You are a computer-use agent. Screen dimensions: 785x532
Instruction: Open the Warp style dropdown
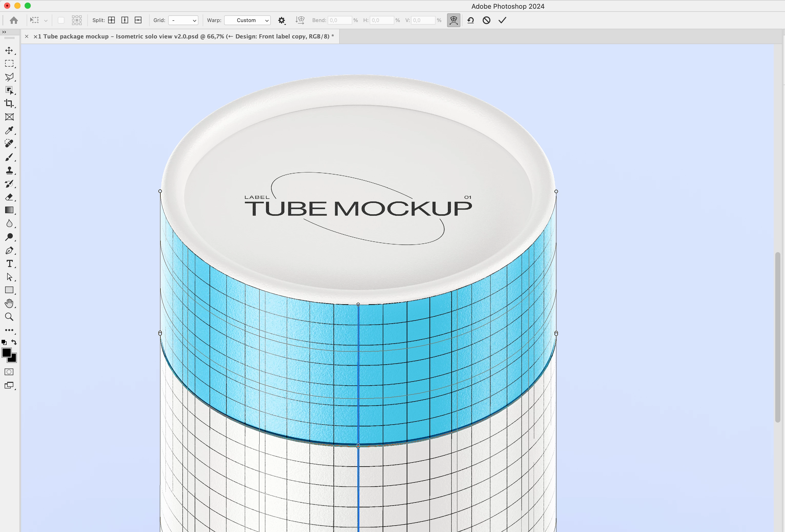(x=247, y=20)
